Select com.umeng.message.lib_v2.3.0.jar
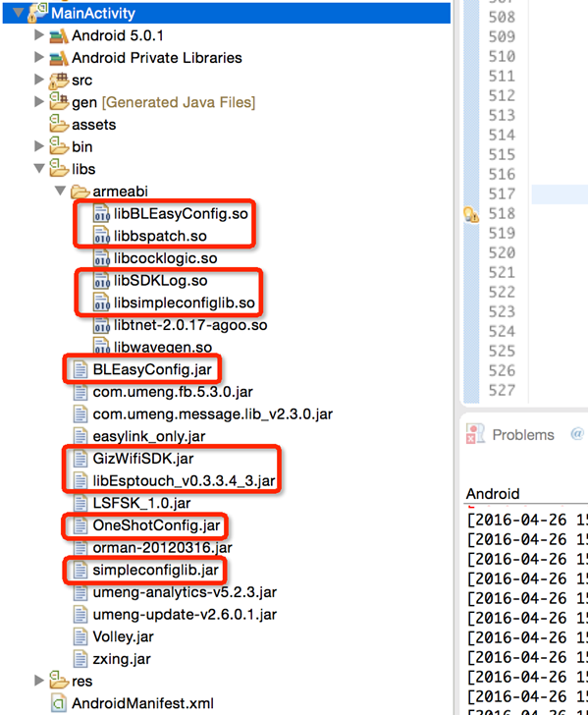The height and width of the screenshot is (715, 588). [x=212, y=414]
